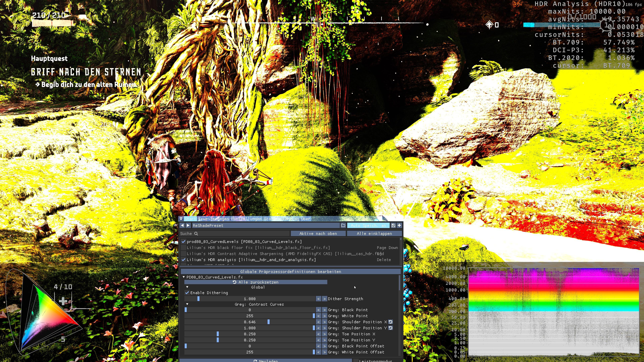
Task: Click Globale Präprozessordefinitionen bearbeiten button
Action: (x=291, y=272)
